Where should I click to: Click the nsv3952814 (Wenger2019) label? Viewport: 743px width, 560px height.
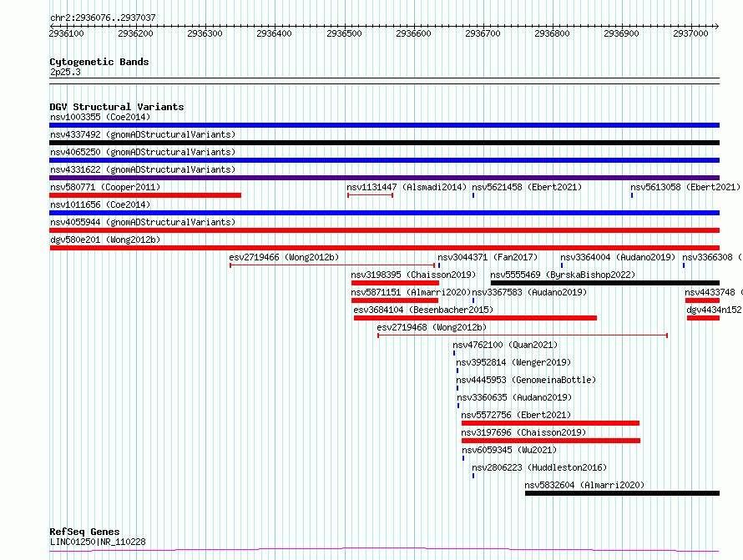point(513,362)
